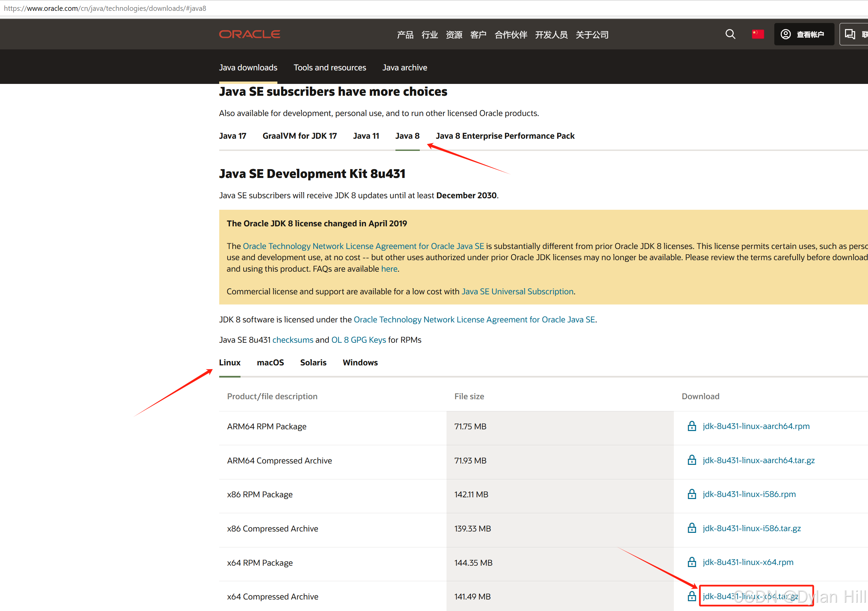Download jdk-8u431-linux-x64.tar.gz link

point(750,596)
